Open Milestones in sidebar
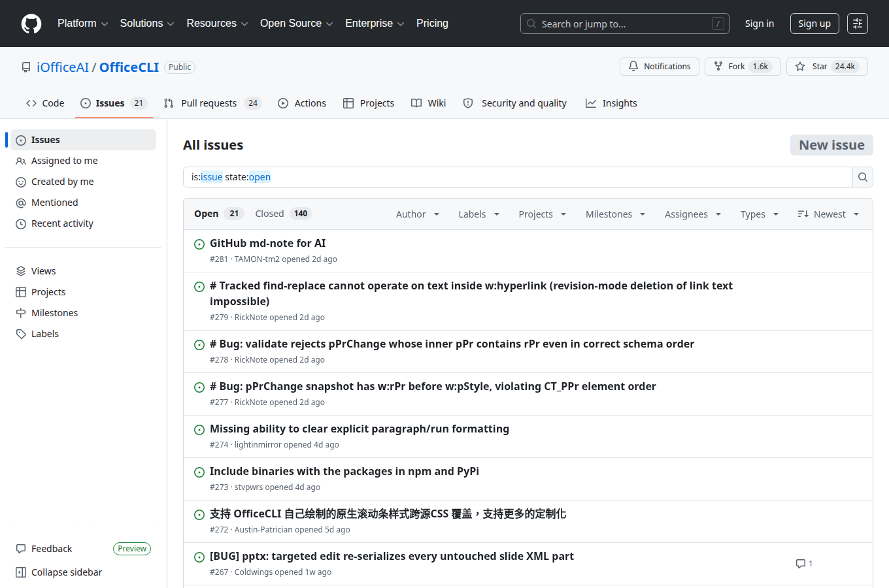The height and width of the screenshot is (588, 889). 83,313
